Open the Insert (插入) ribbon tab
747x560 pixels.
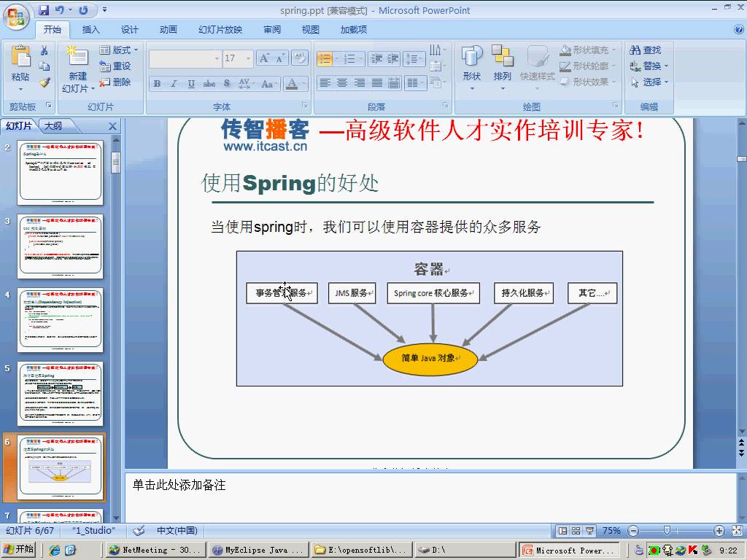coord(90,29)
